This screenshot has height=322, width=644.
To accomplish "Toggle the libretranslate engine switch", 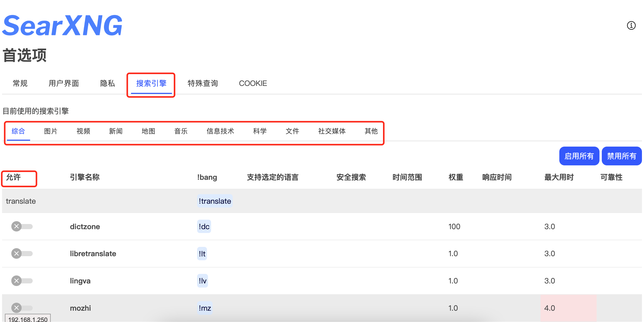I will pos(22,253).
